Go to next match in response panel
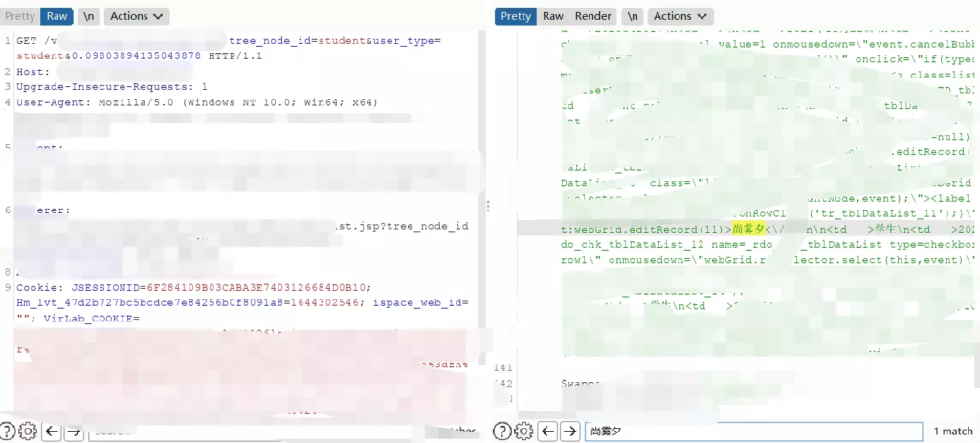980x443 pixels. tap(568, 432)
